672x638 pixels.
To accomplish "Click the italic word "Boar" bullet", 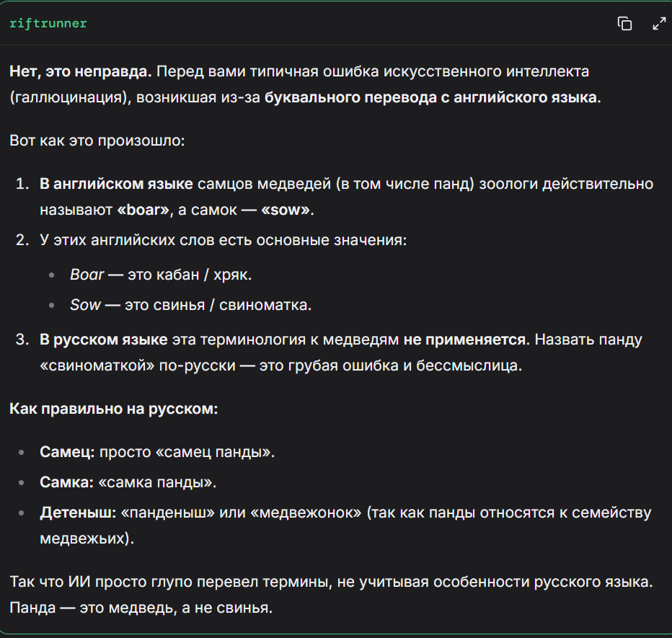I will [87, 275].
